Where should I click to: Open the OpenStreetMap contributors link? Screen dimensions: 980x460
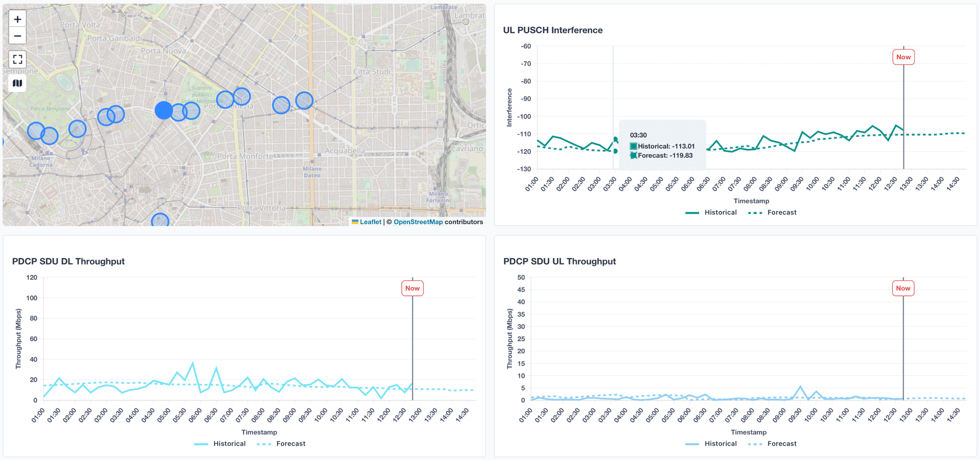(x=418, y=222)
